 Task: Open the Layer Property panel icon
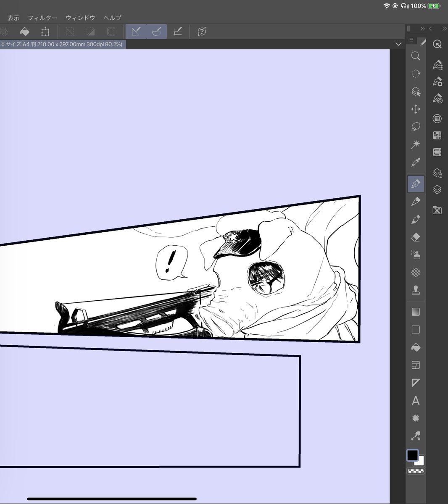[x=437, y=173]
